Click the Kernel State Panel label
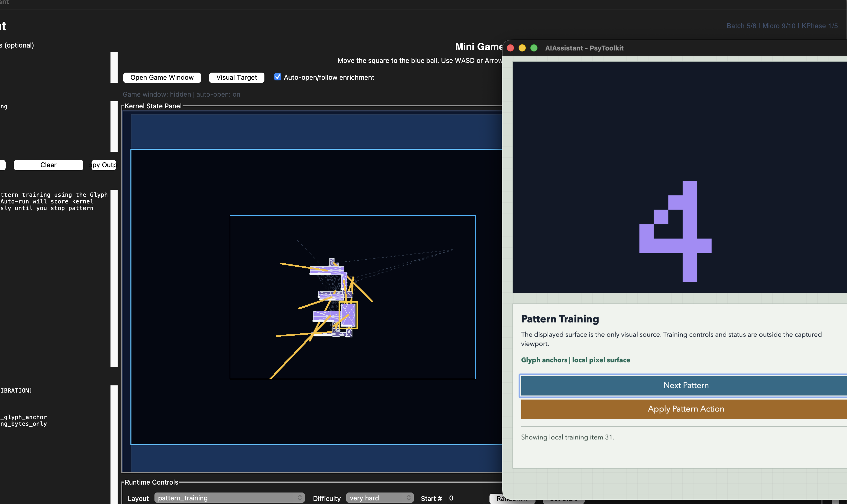847x504 pixels. [153, 106]
